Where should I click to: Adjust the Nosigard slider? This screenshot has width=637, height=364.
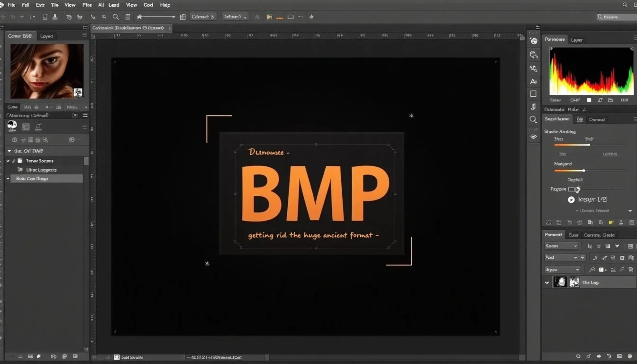[590, 170]
